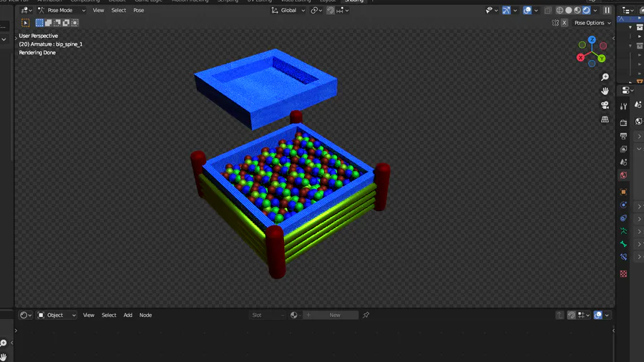644x362 pixels.
Task: Open viewport shading options dropdown
Action: click(595, 10)
